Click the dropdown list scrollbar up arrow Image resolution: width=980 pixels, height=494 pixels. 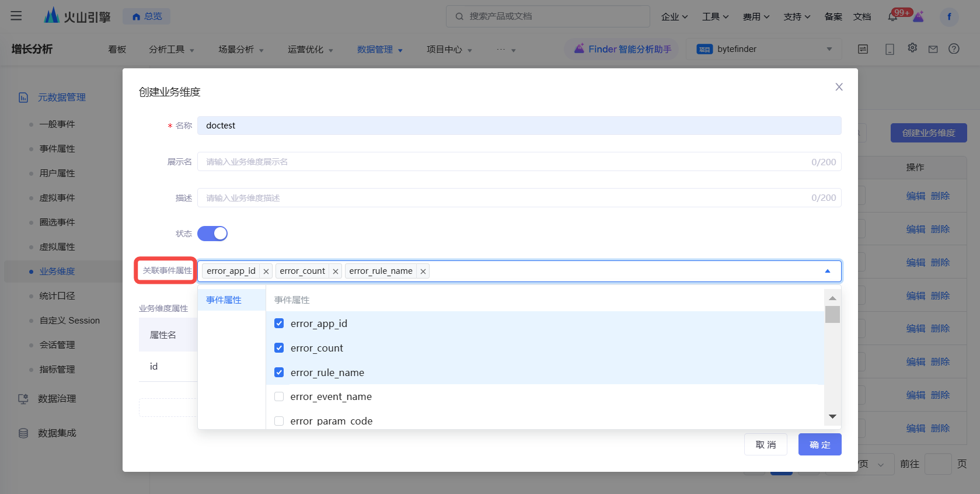click(x=833, y=298)
